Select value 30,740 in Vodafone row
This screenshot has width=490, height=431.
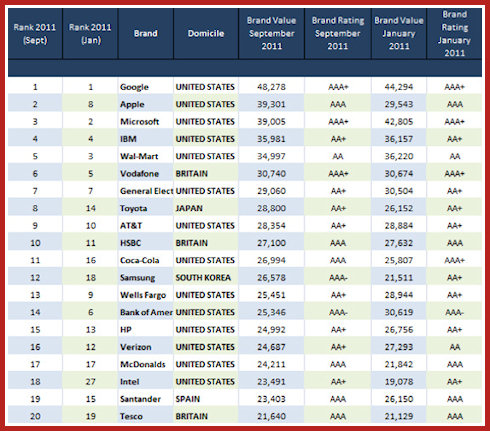tap(271, 174)
